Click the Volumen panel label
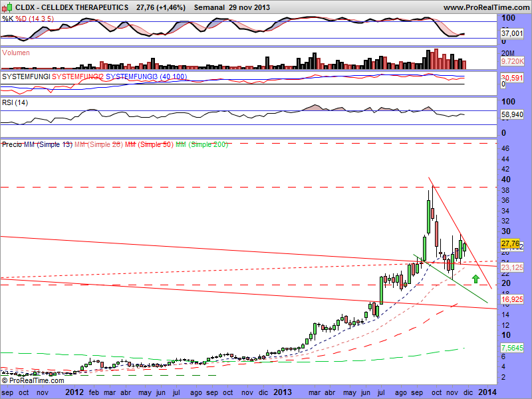 click(15, 53)
